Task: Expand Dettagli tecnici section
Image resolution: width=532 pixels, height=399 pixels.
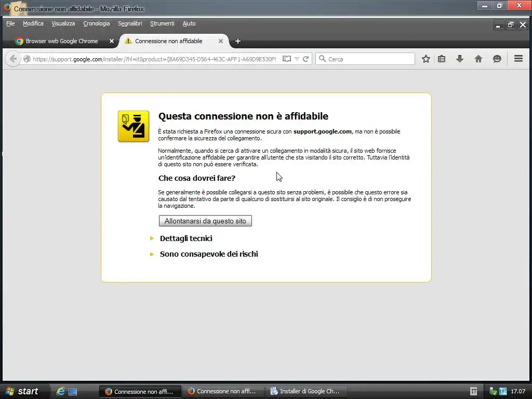Action: coord(186,238)
